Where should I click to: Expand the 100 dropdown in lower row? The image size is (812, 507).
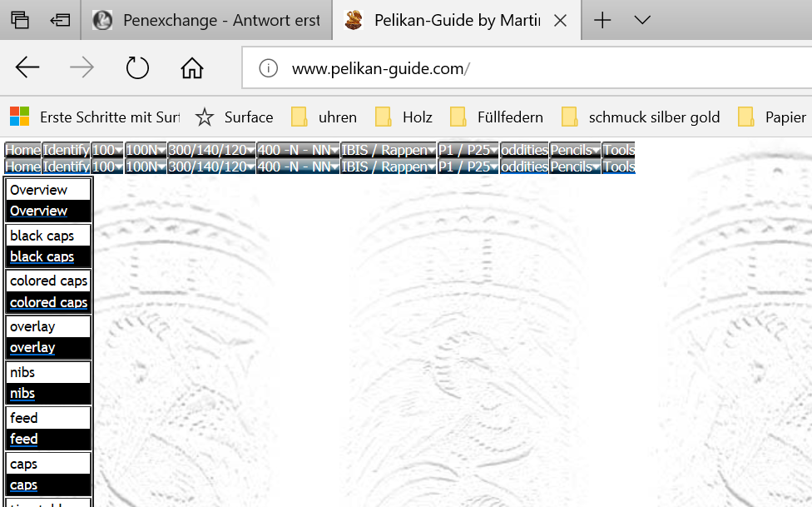point(107,167)
